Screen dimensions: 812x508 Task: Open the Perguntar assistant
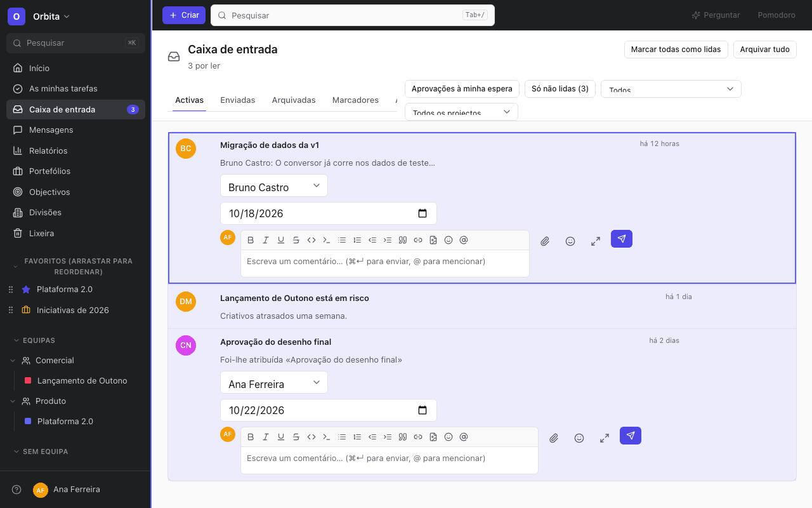(716, 15)
